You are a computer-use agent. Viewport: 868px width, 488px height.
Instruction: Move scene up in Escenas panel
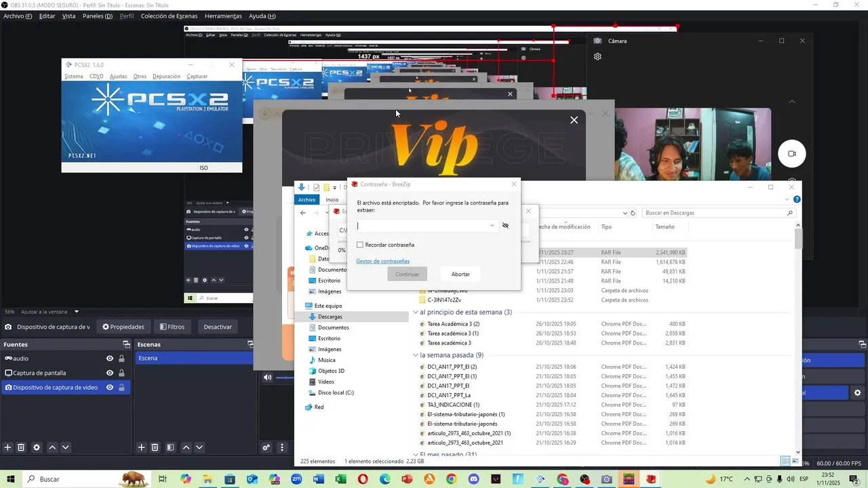click(x=186, y=447)
